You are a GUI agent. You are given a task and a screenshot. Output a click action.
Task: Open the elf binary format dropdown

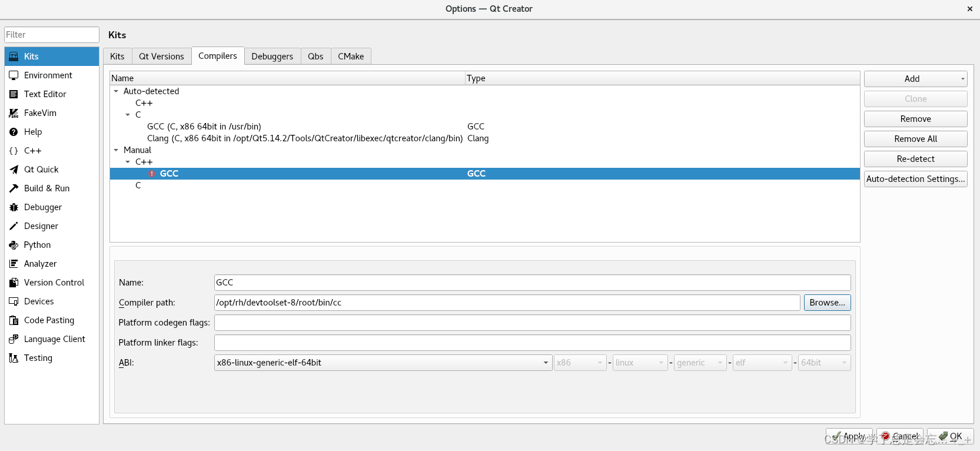762,363
